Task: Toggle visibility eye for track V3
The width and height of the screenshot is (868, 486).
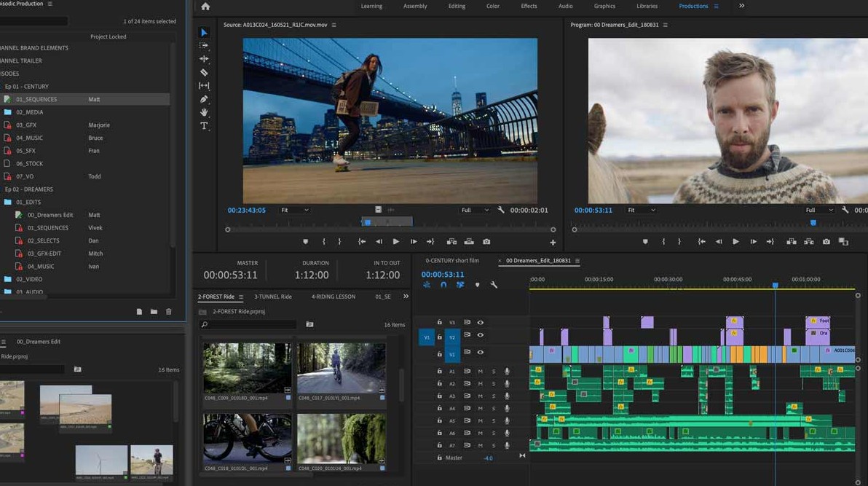Action: (480, 322)
